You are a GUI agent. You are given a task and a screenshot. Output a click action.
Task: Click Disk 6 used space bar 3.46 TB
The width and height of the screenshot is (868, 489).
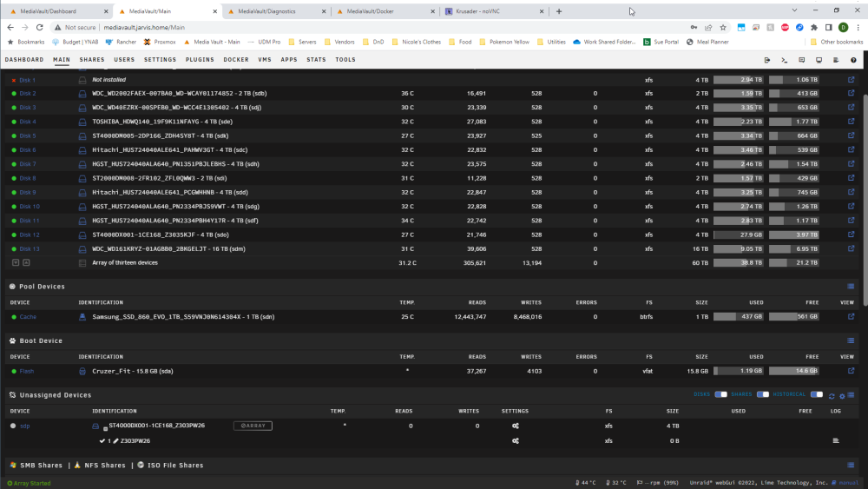click(739, 150)
